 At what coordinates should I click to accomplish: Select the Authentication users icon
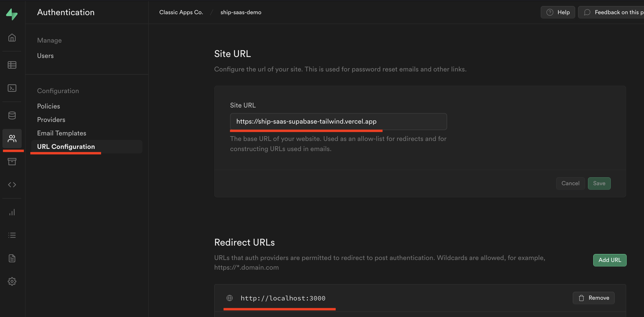[12, 138]
